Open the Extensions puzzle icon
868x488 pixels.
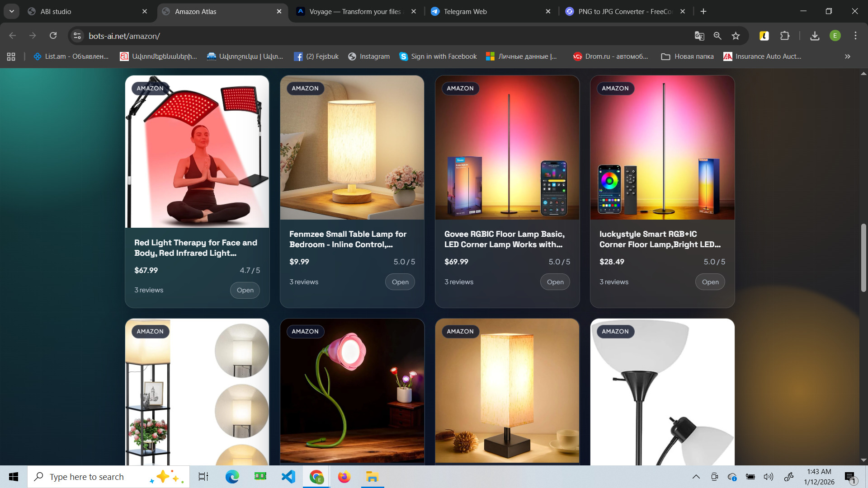tap(785, 36)
